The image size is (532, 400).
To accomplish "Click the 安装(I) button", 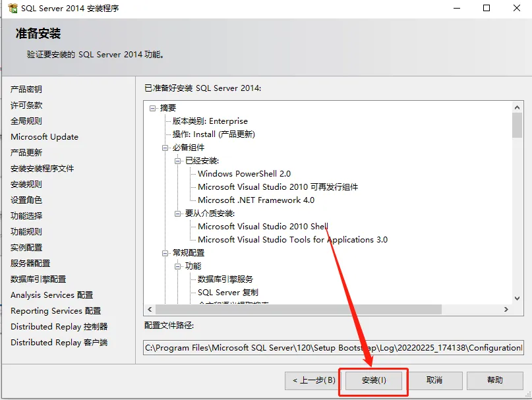I will [x=374, y=380].
